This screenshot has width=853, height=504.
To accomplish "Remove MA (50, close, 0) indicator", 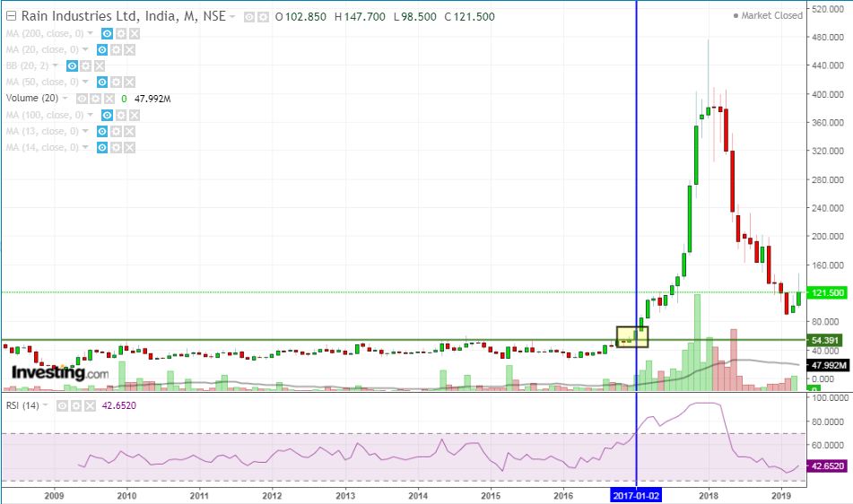I will point(129,83).
